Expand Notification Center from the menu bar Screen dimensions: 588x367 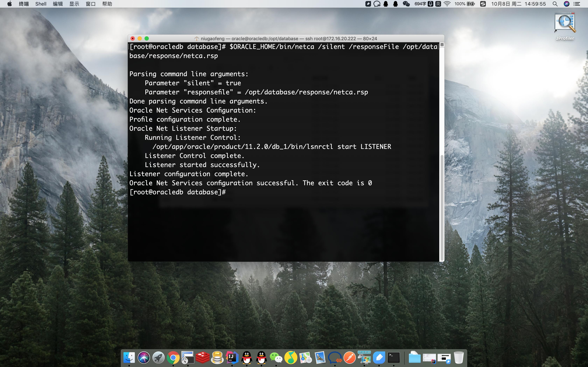pyautogui.click(x=577, y=4)
